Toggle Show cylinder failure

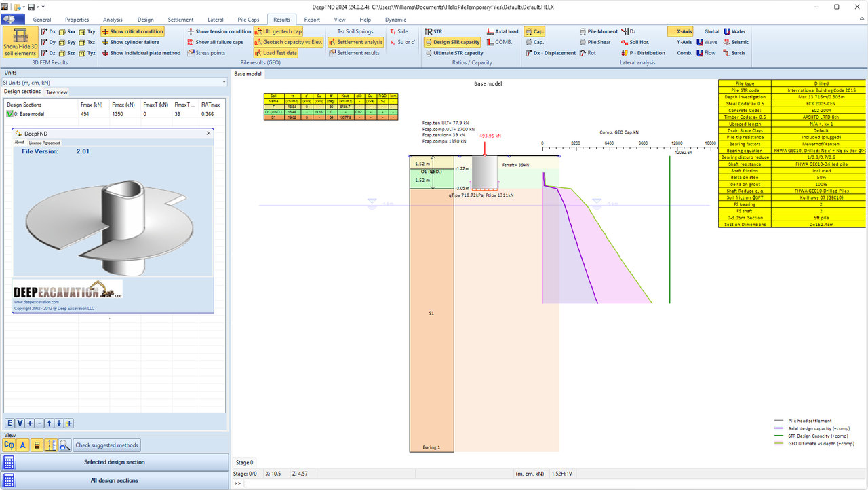[130, 42]
